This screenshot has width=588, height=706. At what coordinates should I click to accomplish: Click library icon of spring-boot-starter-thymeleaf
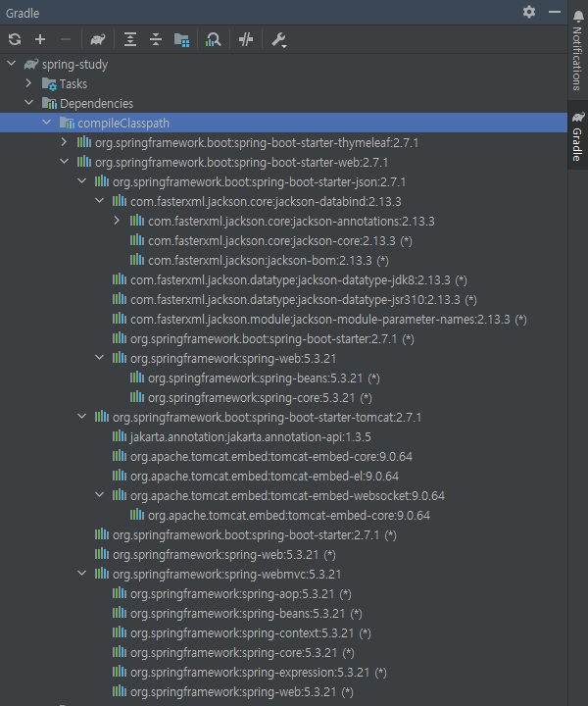(84, 142)
